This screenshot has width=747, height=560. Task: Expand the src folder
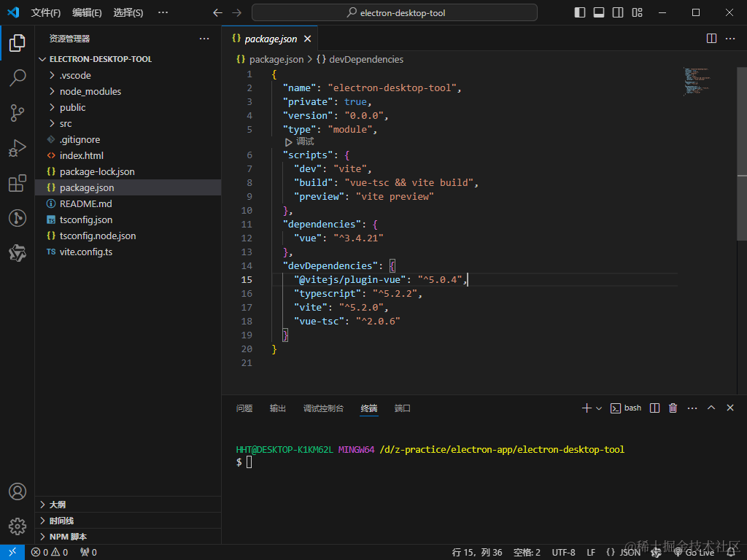[x=66, y=123]
